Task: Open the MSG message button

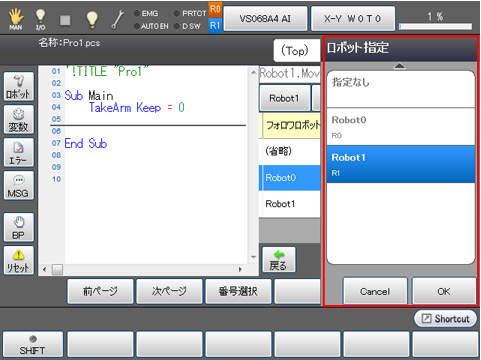Action: coord(19,185)
